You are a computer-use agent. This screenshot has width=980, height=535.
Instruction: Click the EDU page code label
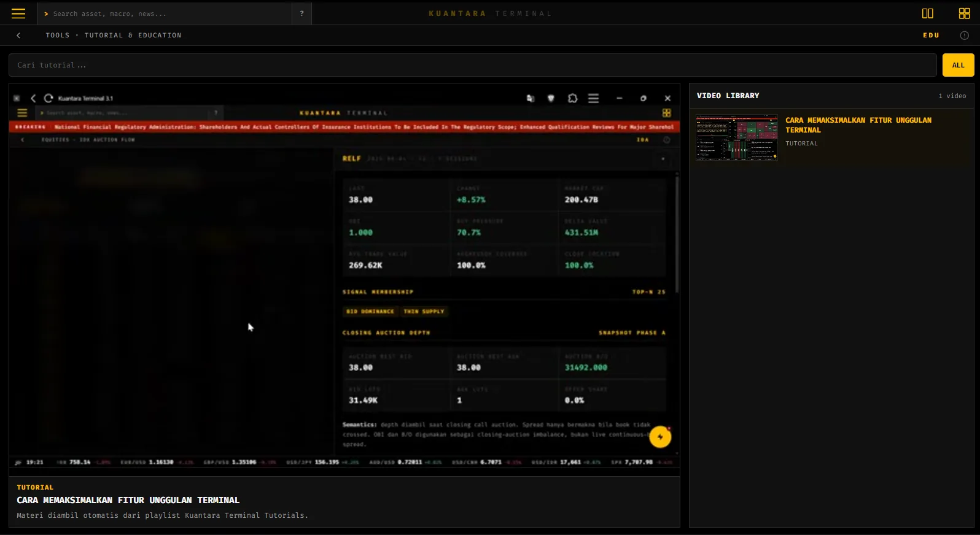point(931,36)
